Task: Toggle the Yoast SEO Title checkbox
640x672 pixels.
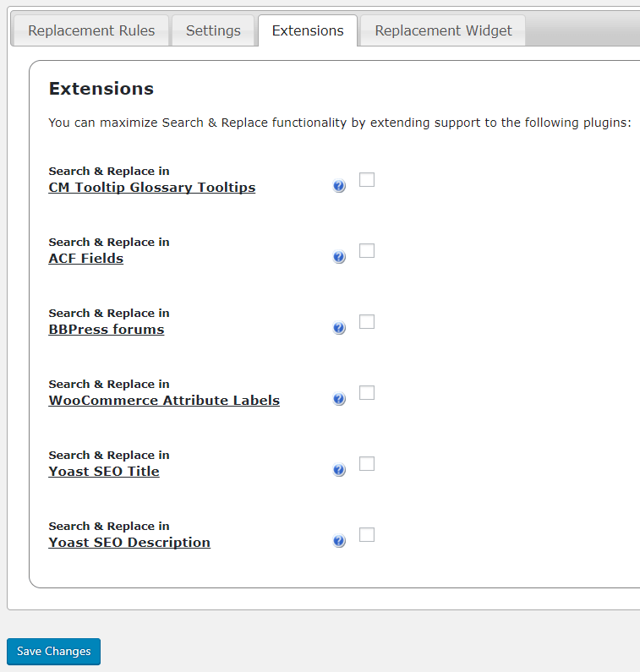Action: click(x=367, y=464)
